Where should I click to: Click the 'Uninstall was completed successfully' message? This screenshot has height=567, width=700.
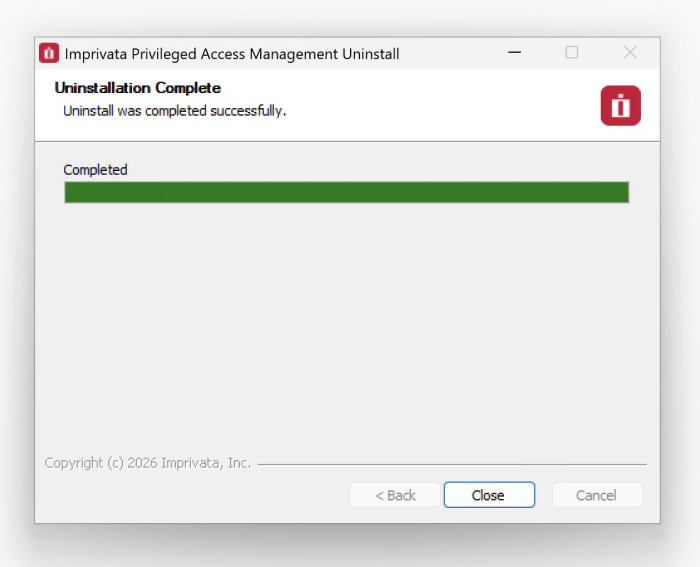point(175,111)
